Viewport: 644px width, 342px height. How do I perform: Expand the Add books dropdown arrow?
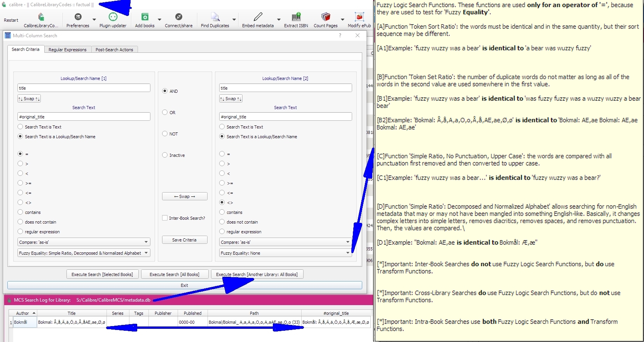[159, 19]
